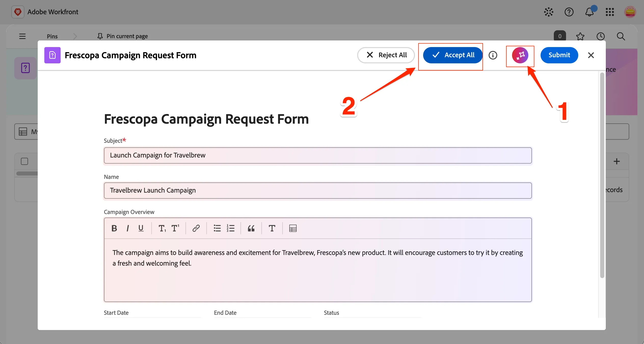The height and width of the screenshot is (344, 644).
Task: Click the text style T icon
Action: (272, 228)
